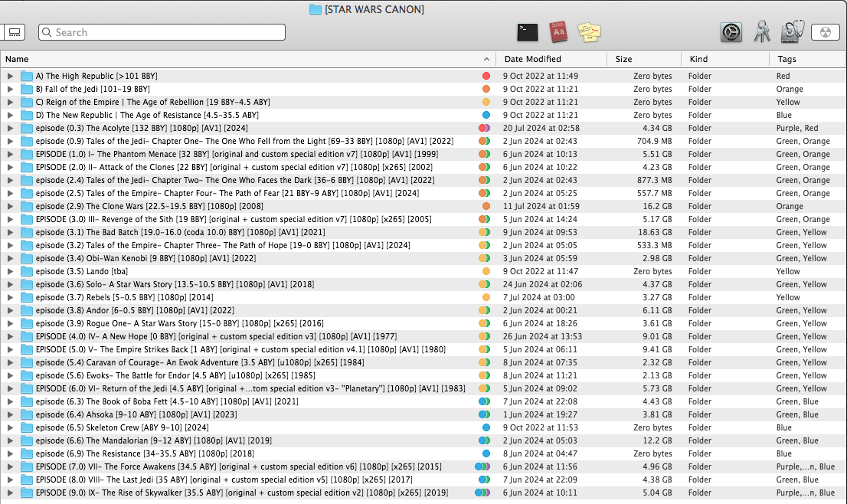Select episode (6.3) The Book of Boba Fett
This screenshot has width=847, height=504.
click(423, 401)
